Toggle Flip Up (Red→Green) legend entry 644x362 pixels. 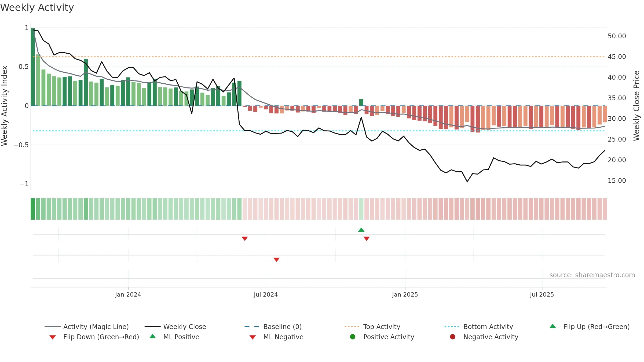pos(589,327)
